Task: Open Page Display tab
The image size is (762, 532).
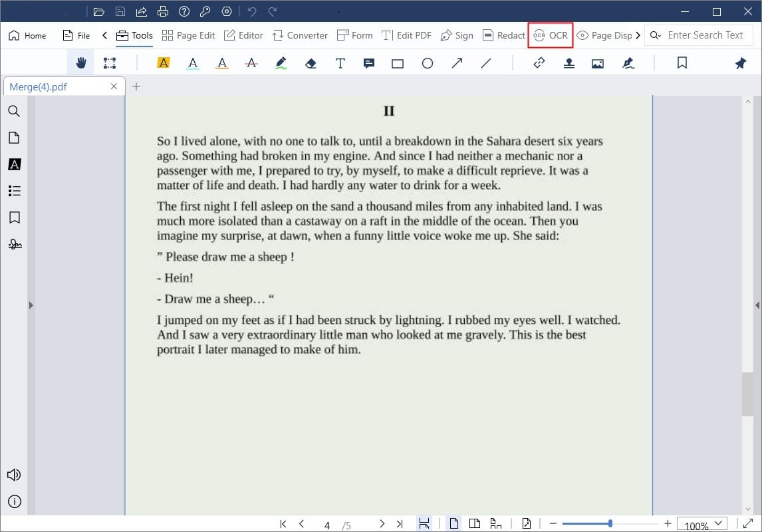Action: (x=604, y=35)
